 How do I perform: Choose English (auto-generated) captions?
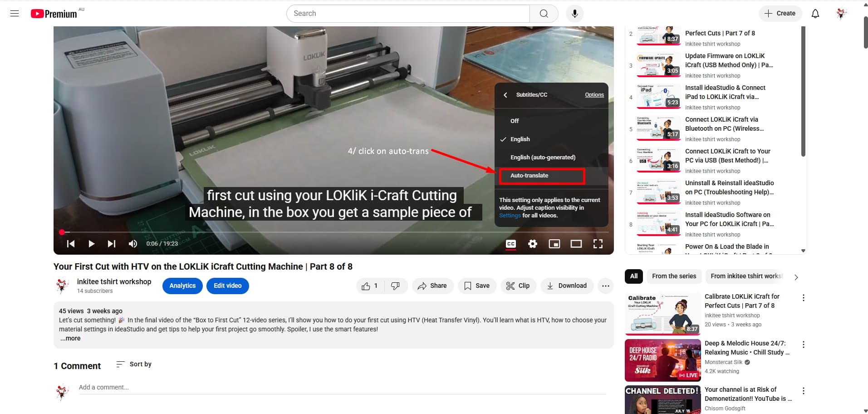[551, 157]
